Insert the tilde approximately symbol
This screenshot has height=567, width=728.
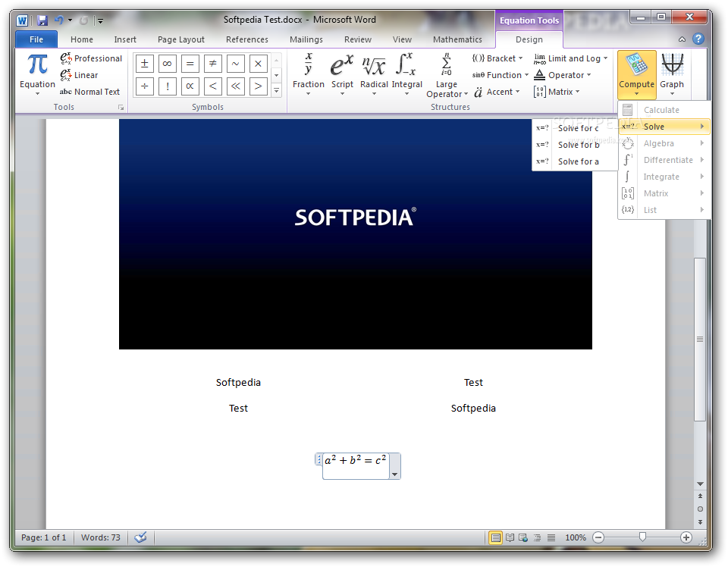[x=235, y=64]
